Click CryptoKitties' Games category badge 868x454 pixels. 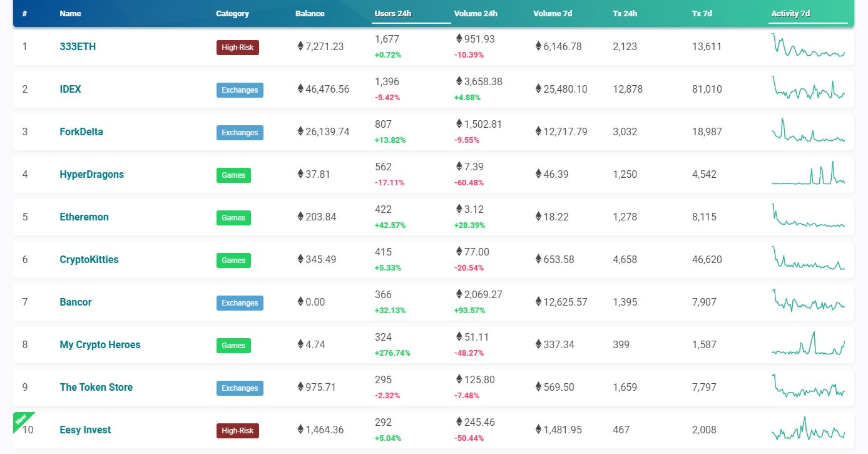[x=233, y=261]
